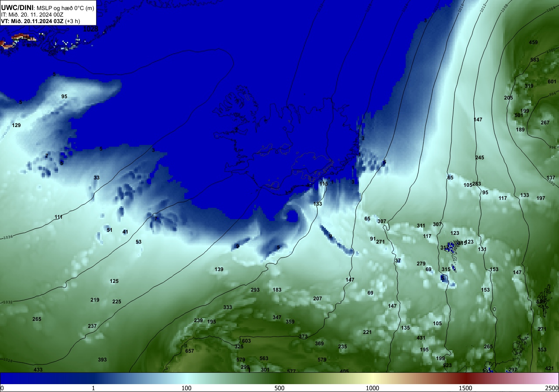Screen dimensions: 559x392
Task: Click the 129 height value on the map
Action: coord(16,125)
